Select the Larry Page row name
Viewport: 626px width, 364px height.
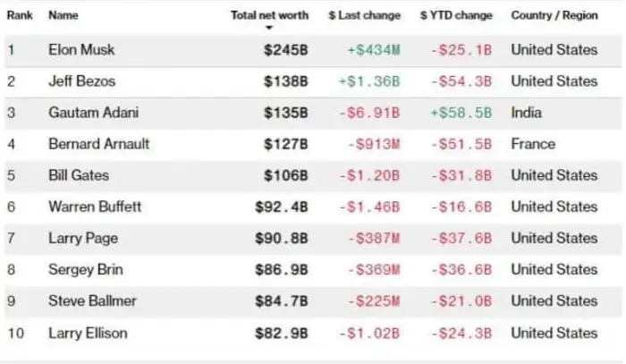tap(83, 238)
